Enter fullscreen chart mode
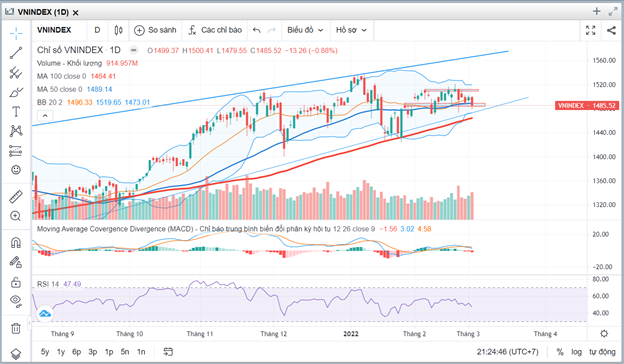This screenshot has width=624, height=364. (591, 30)
